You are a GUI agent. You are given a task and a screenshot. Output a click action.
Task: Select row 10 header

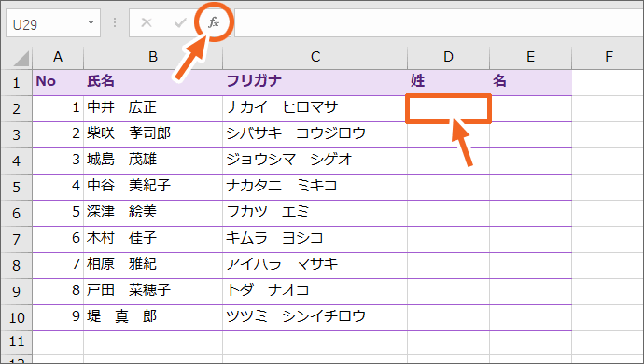17,317
